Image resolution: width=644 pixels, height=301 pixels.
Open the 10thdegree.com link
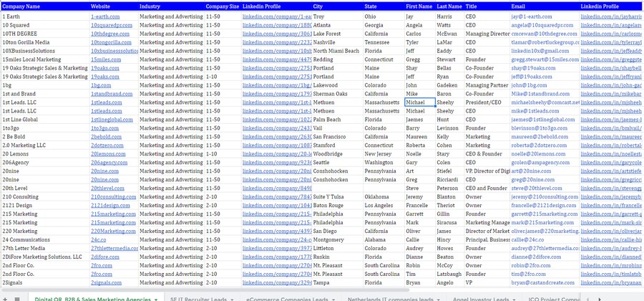pyautogui.click(x=110, y=34)
